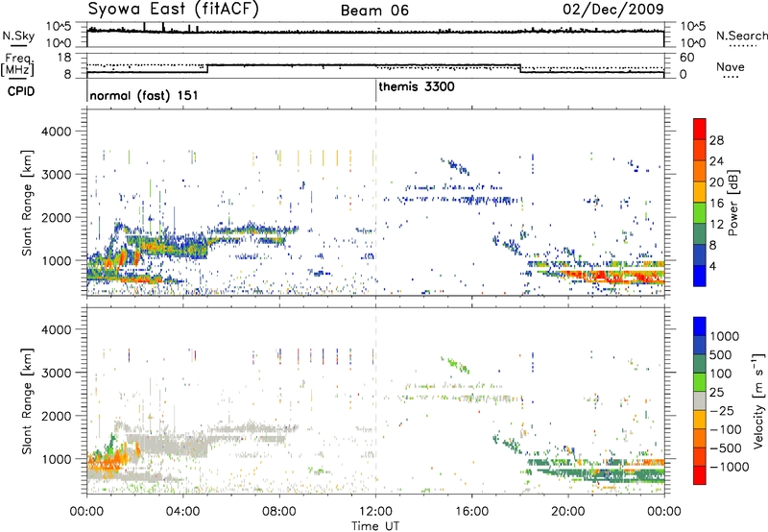Image resolution: width=768 pixels, height=532 pixels.
Task: Click the 'Velocity [m s^-1]' colorbar label
Action: (758, 400)
